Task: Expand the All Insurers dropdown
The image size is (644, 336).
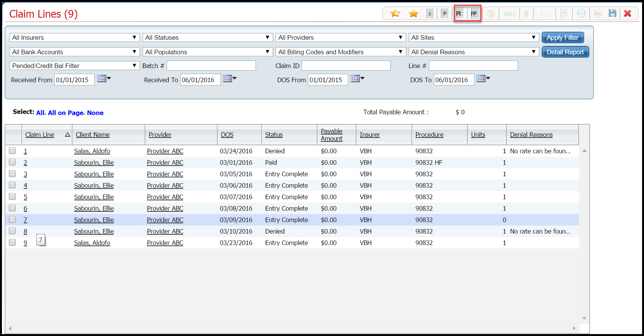Action: coord(74,37)
